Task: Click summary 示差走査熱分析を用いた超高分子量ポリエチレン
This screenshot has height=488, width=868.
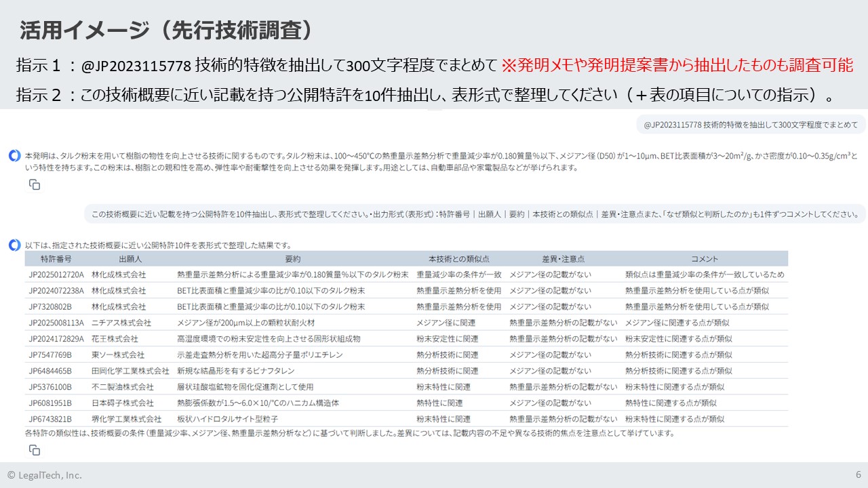Action: coord(260,354)
